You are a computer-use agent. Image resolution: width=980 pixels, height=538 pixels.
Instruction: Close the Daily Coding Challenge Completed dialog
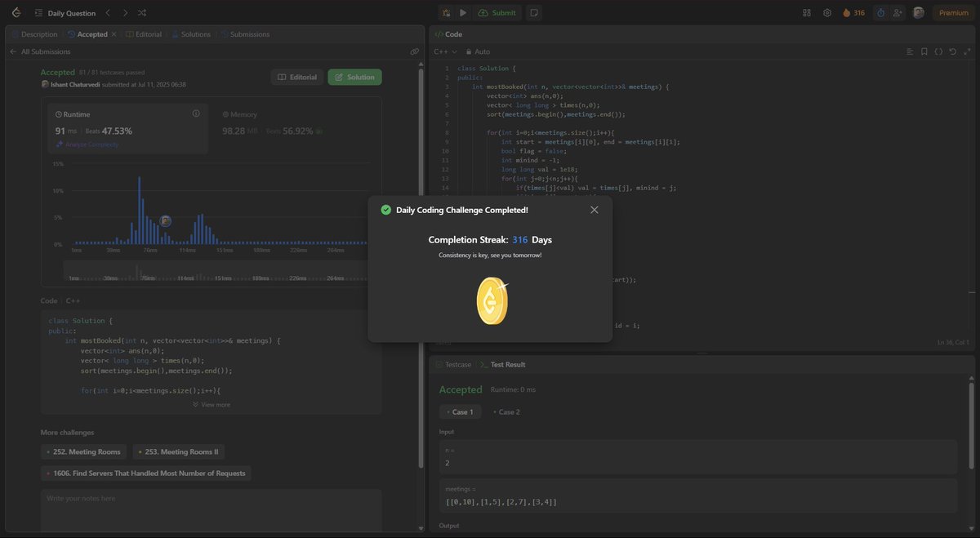(595, 210)
